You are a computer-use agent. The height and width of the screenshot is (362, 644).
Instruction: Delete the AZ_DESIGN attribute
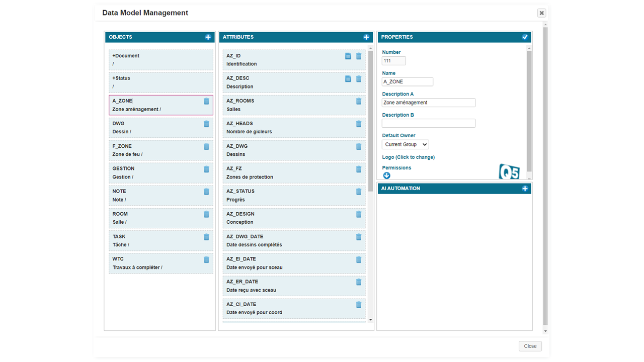click(359, 214)
